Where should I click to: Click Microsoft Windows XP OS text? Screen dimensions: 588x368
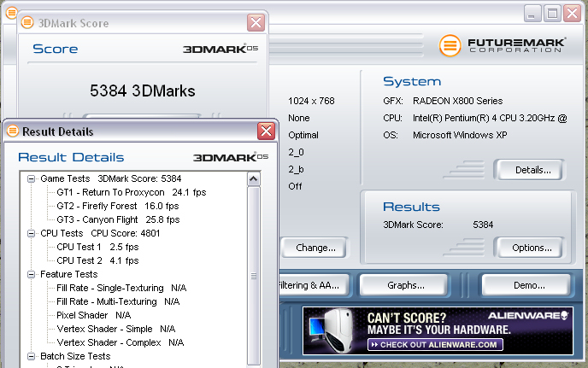click(460, 135)
